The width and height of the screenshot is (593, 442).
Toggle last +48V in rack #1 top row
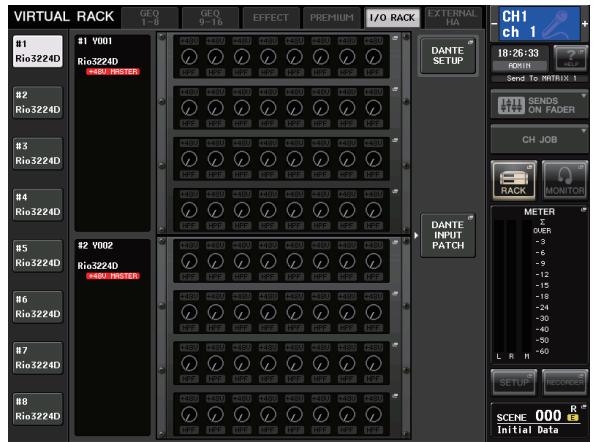[x=374, y=41]
